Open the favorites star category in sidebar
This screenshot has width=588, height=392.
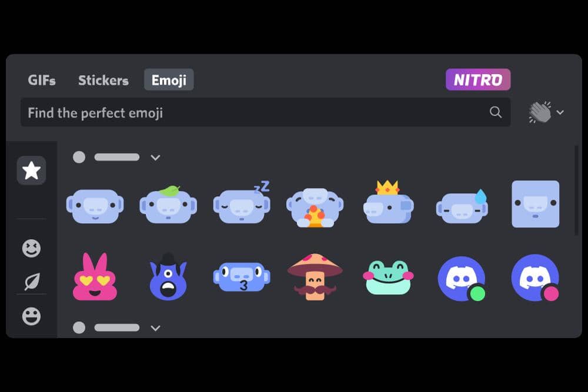[32, 170]
